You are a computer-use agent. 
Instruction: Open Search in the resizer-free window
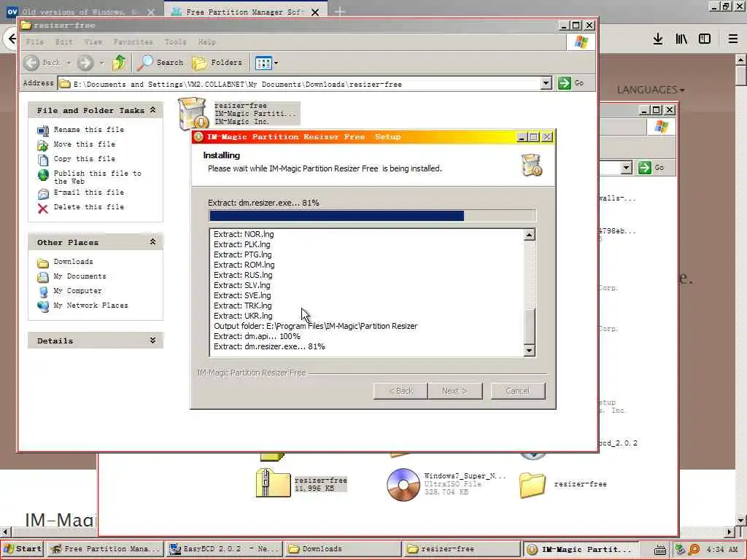[x=160, y=63]
